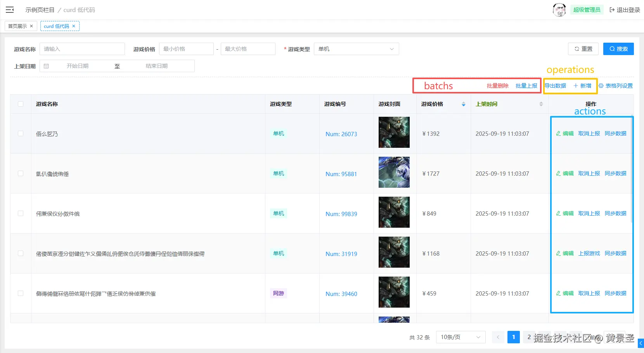
Task: Expand the 游戏类型 dropdown showing 单机
Action: (x=356, y=49)
